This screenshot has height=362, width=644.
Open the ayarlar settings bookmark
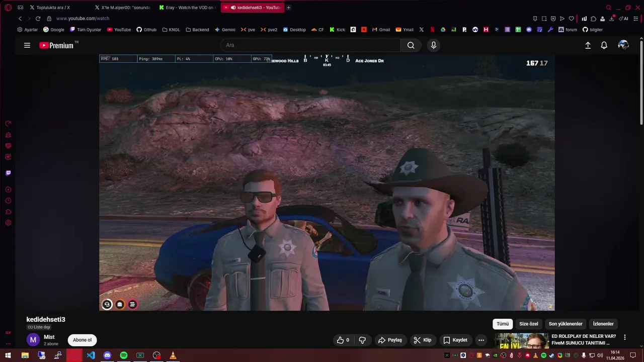pos(27,30)
